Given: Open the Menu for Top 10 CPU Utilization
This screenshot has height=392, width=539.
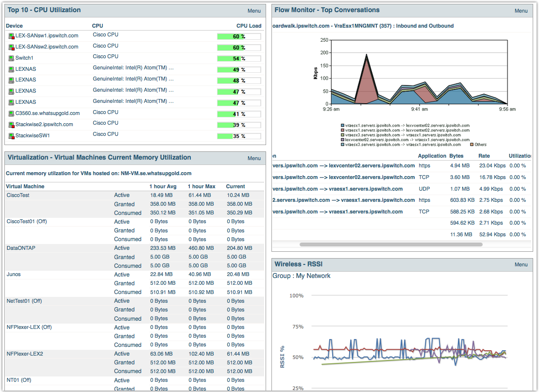Looking at the screenshot, I should point(254,11).
